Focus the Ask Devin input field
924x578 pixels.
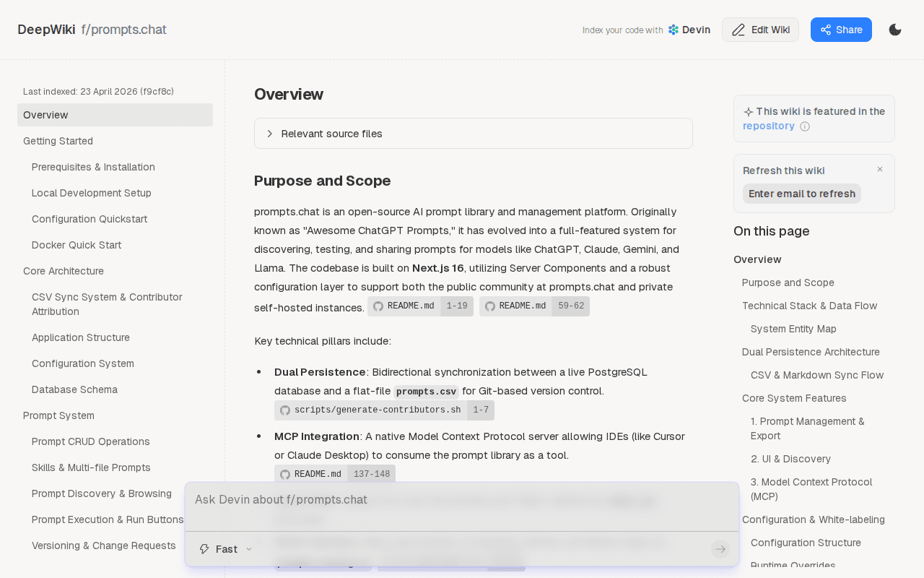462,500
